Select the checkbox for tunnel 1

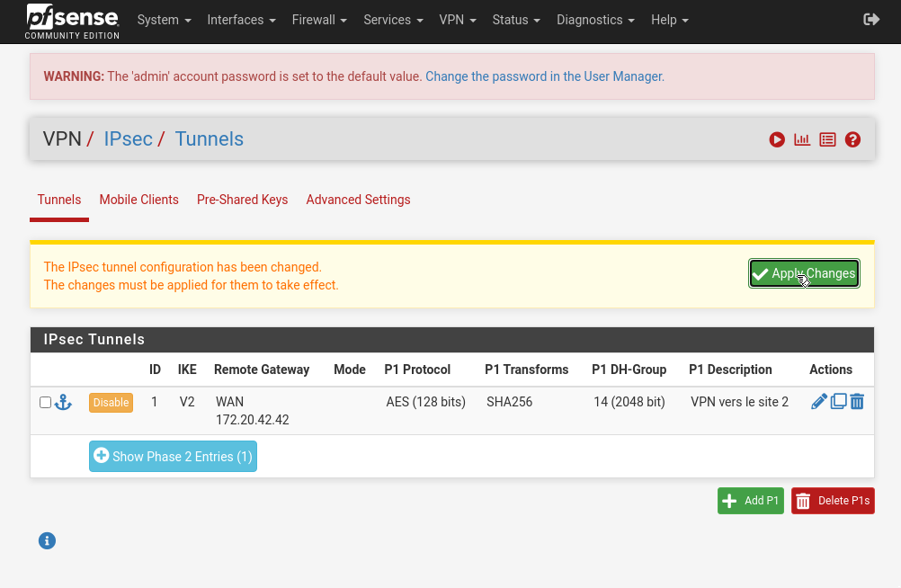(x=46, y=403)
